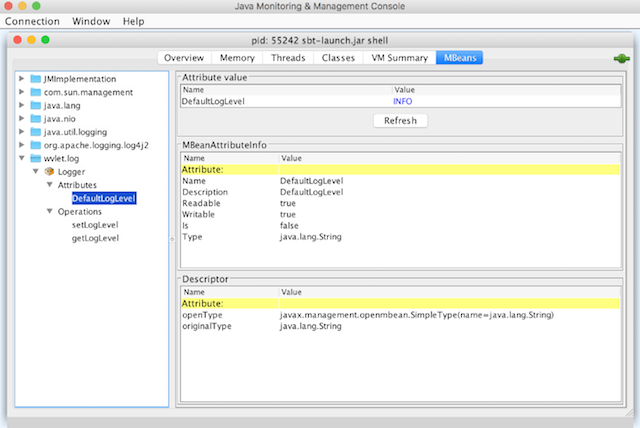Click the highlighted Attribute row in Descriptor
This screenshot has width=640, height=428.
[400, 303]
